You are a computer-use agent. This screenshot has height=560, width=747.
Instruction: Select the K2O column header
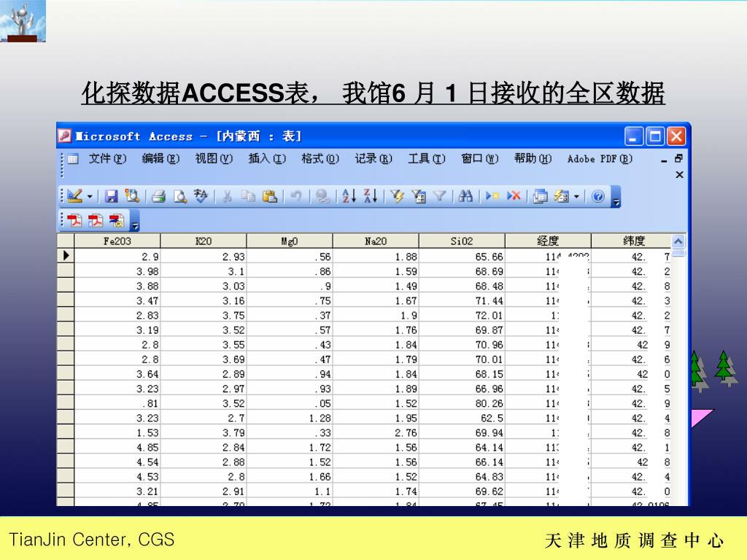(x=204, y=241)
